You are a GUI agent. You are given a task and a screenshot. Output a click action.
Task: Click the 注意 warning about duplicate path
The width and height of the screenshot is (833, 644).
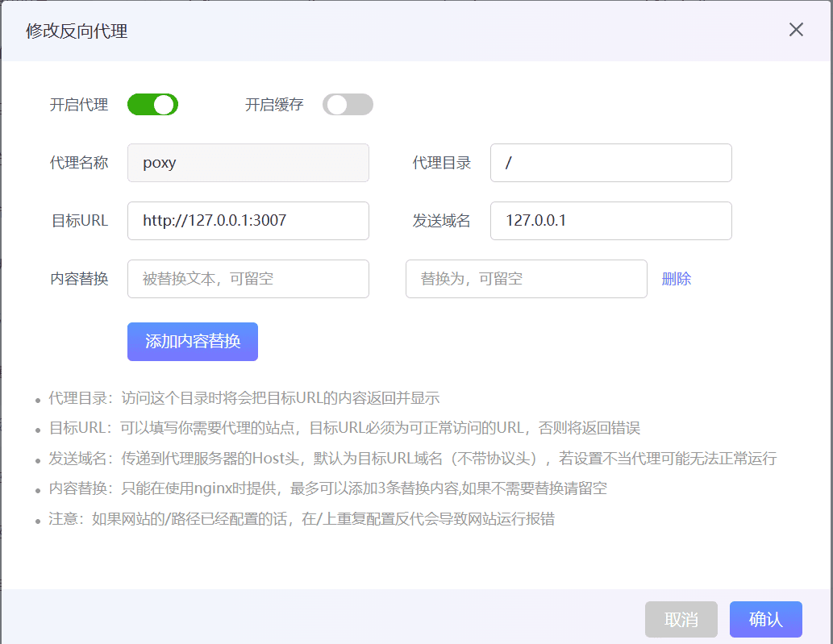(302, 518)
